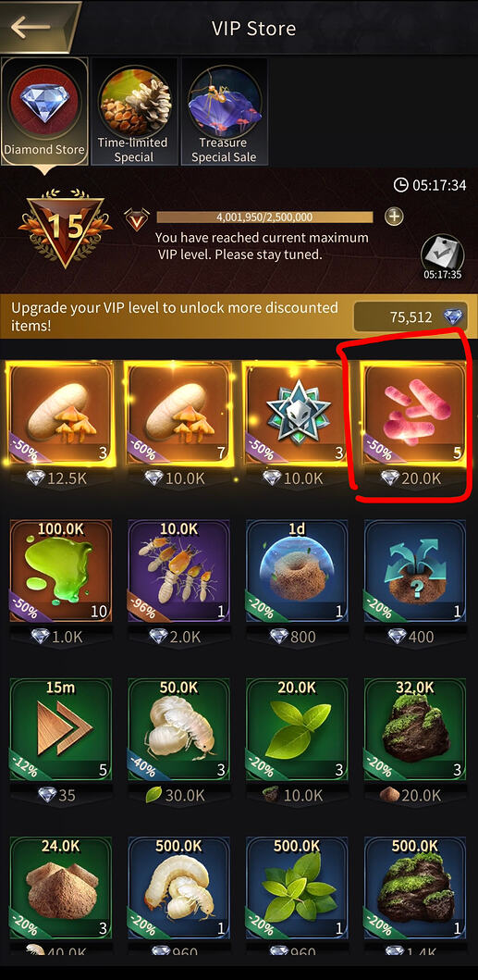
Task: Open the Treasure Special Sale tab
Action: coord(224,111)
